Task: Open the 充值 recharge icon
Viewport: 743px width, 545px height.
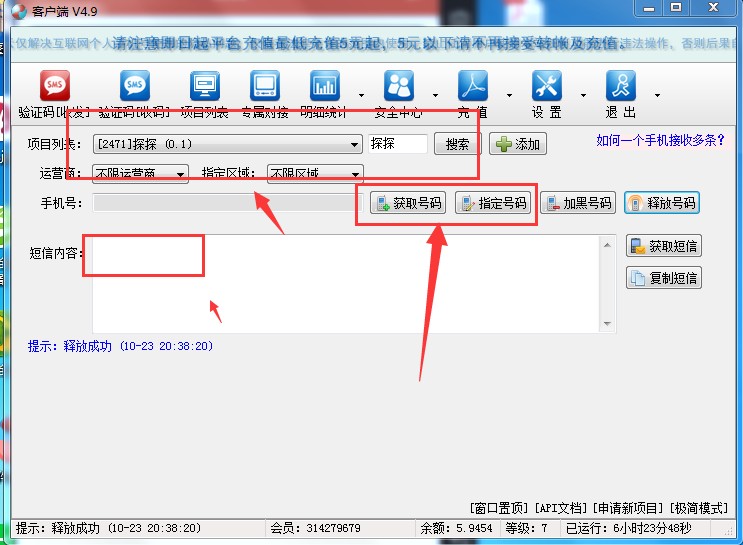Action: click(x=472, y=86)
